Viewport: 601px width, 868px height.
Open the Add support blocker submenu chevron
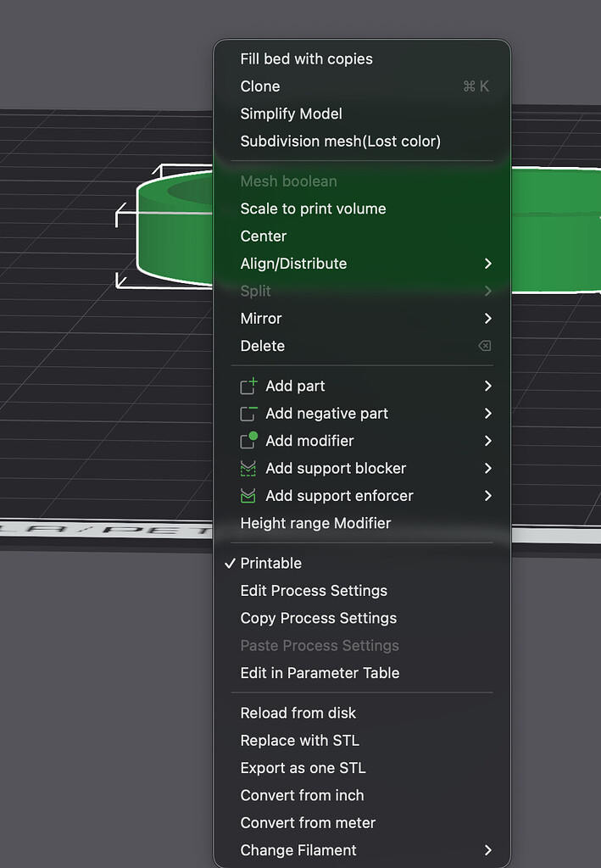pos(487,468)
